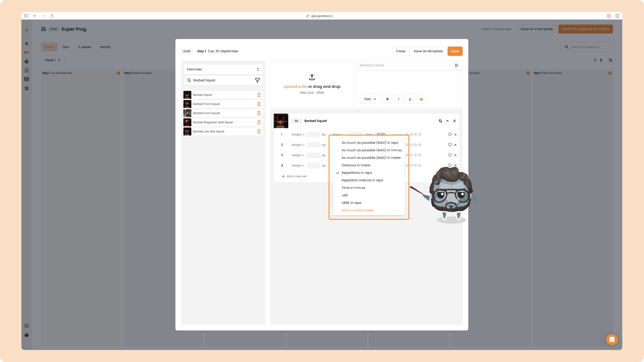
Task: Click the next week arrow in the calendar
Action: tap(601, 60)
